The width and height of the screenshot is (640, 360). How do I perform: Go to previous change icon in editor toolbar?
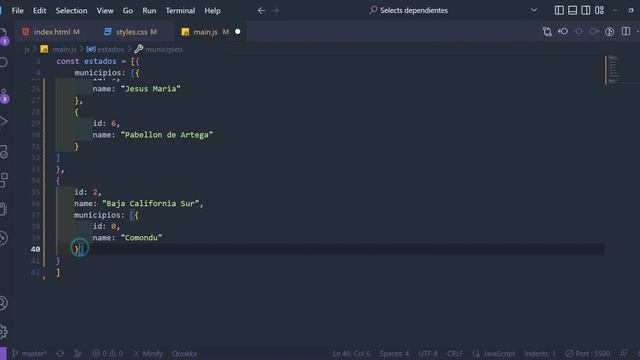563,31
